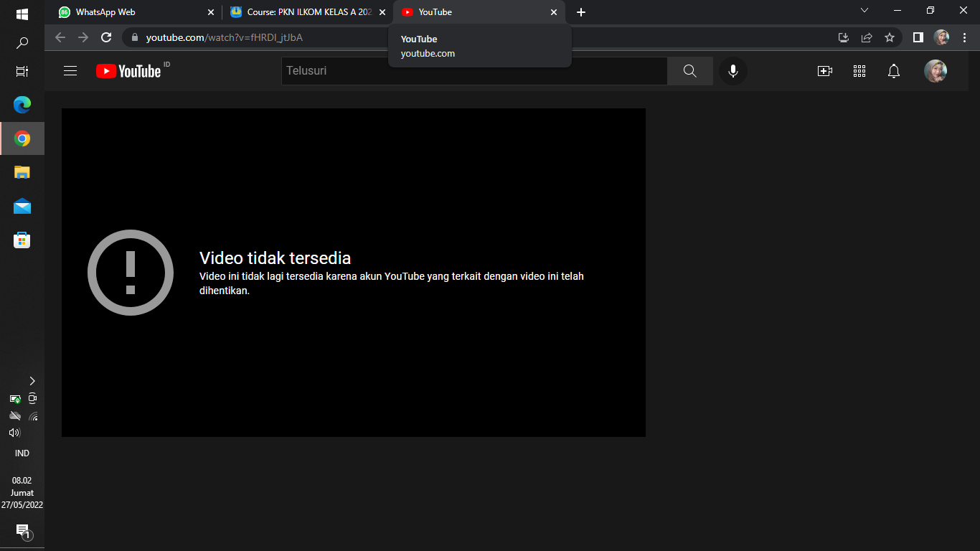Open the YouTube hamburger guide menu
Viewport: 980px width, 551px height.
coord(70,71)
